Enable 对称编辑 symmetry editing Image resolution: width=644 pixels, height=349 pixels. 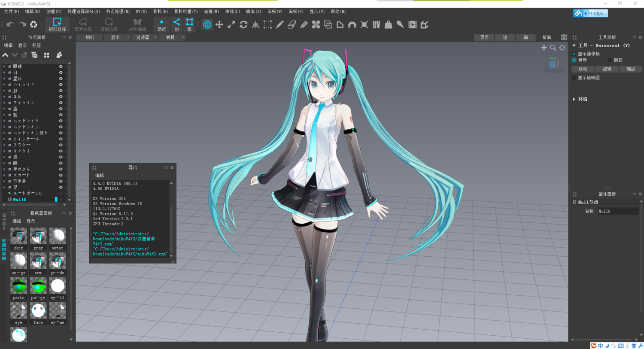pos(137,24)
